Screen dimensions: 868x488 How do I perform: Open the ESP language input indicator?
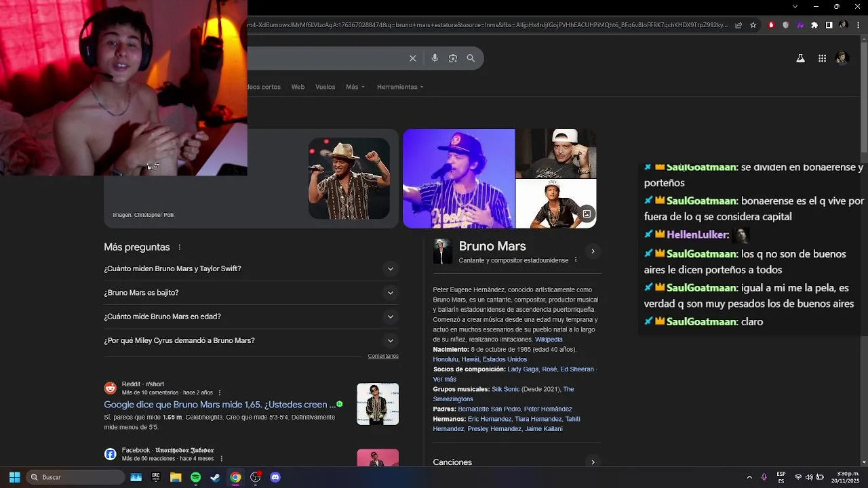pyautogui.click(x=781, y=477)
